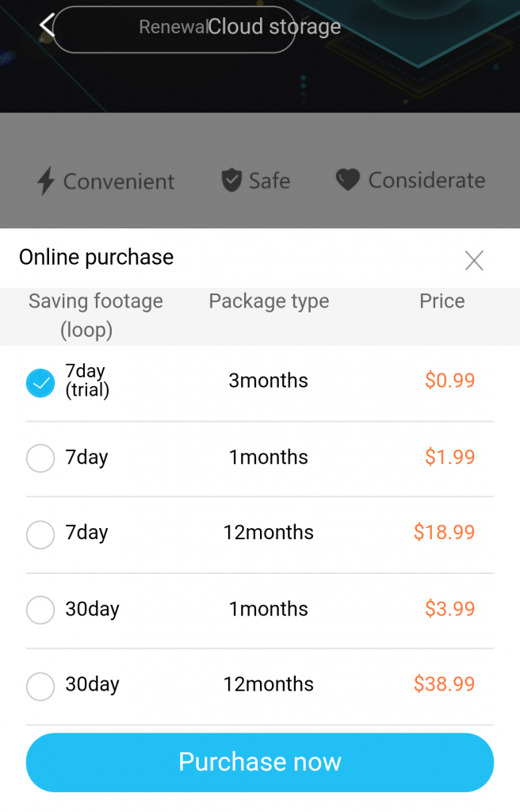Close the Online purchase panel
Viewport: 520px width, 812px height.
point(474,260)
